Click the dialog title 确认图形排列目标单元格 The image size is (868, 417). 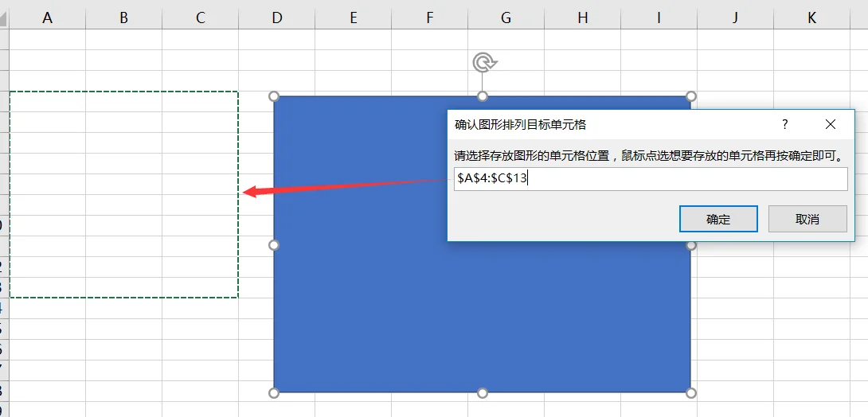[x=520, y=125]
